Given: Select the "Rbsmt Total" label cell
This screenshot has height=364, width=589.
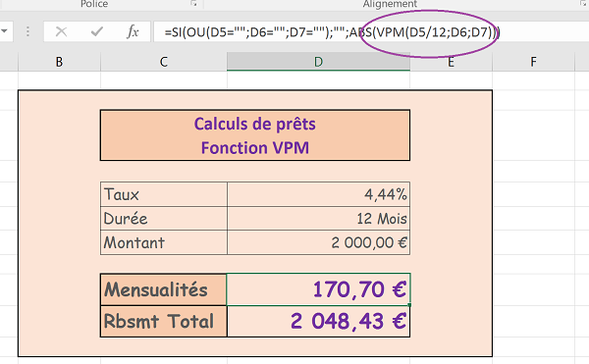Looking at the screenshot, I should point(164,321).
